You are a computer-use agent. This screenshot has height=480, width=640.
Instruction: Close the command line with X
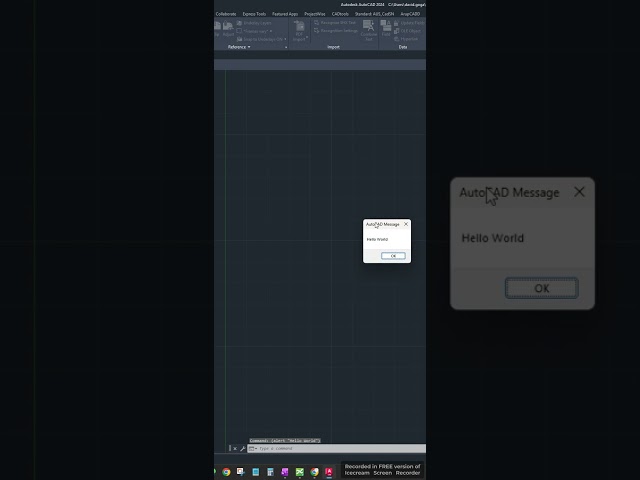(x=235, y=449)
